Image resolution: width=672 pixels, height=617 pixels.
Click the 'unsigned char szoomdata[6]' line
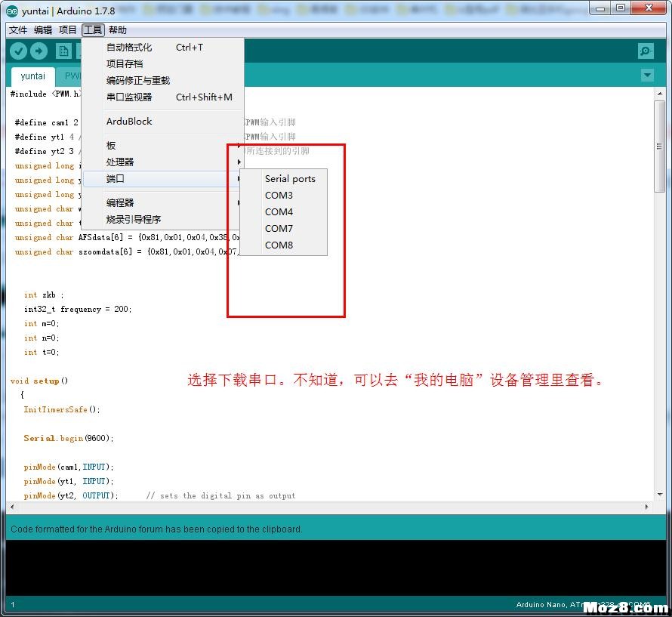[128, 251]
